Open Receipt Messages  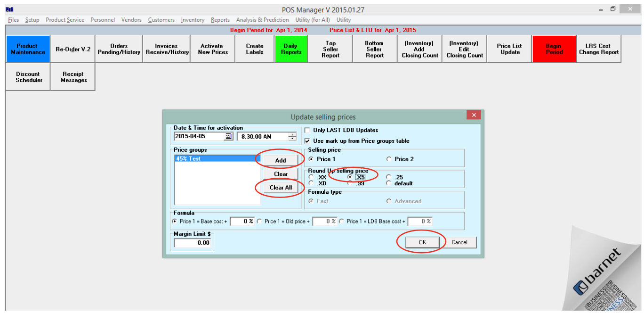73,77
